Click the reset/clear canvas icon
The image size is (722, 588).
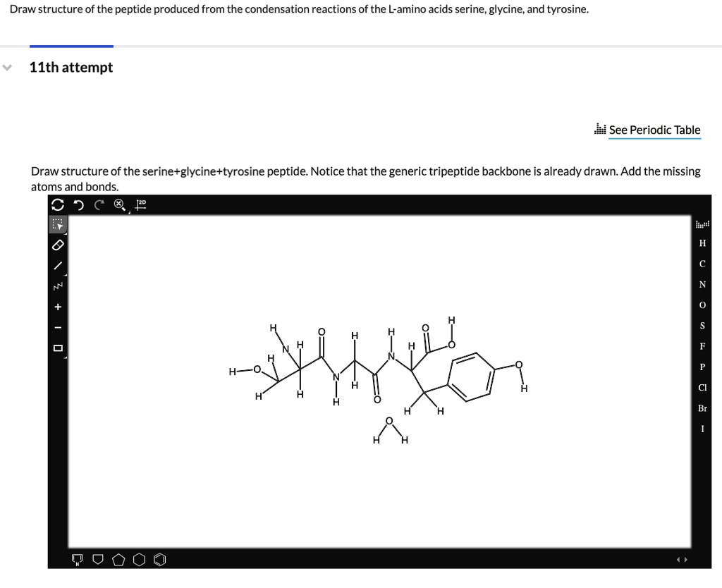58,204
